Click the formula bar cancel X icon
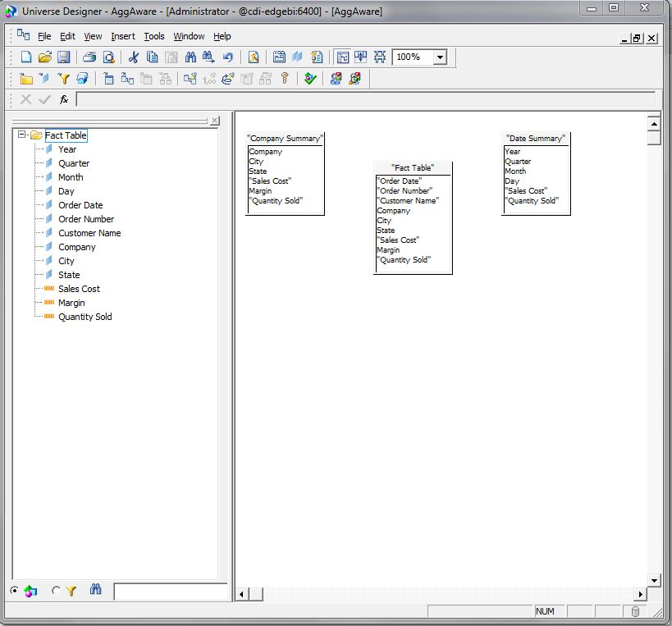Image resolution: width=672 pixels, height=626 pixels. (25, 99)
